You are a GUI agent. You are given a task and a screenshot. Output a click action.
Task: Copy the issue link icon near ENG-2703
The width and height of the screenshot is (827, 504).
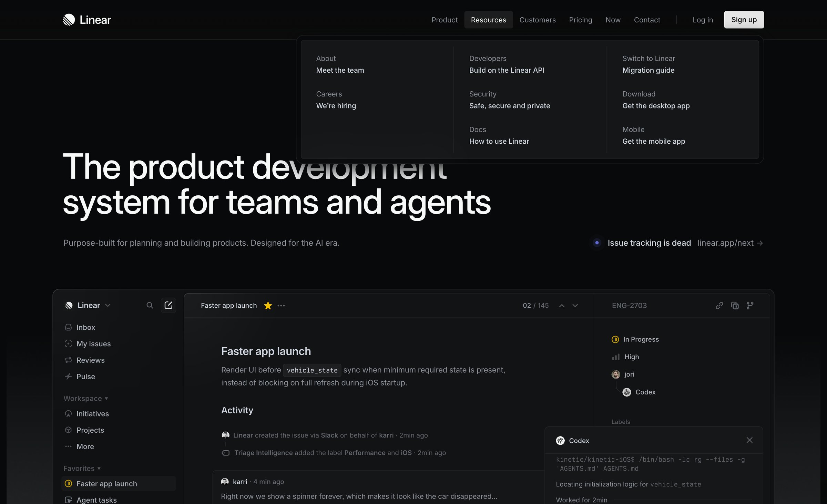coord(719,306)
